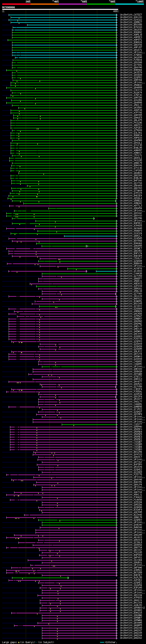This screenshot has width=146, height=644.
Task: Select hit label UniRef100_Q84RM9
Action: click(x=131, y=87)
